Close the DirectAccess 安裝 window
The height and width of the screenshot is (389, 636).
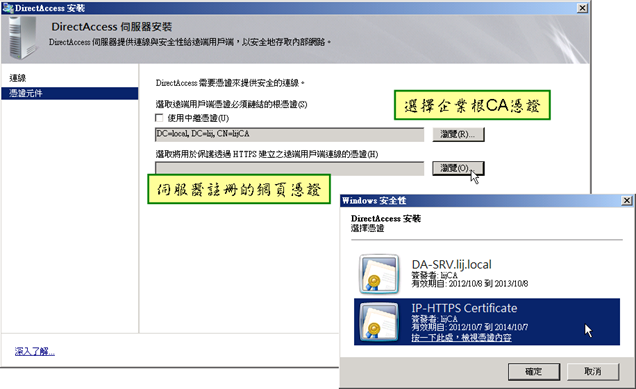pyautogui.click(x=582, y=8)
